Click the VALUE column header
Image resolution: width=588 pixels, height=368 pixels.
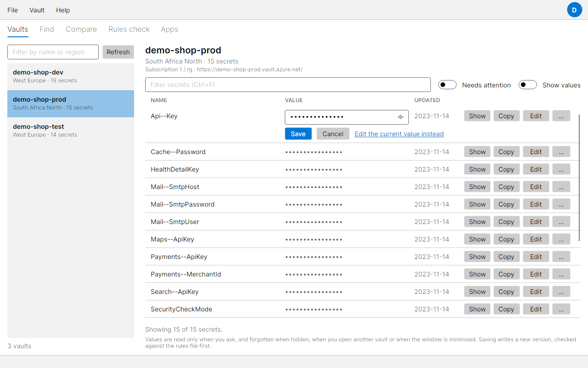[294, 100]
